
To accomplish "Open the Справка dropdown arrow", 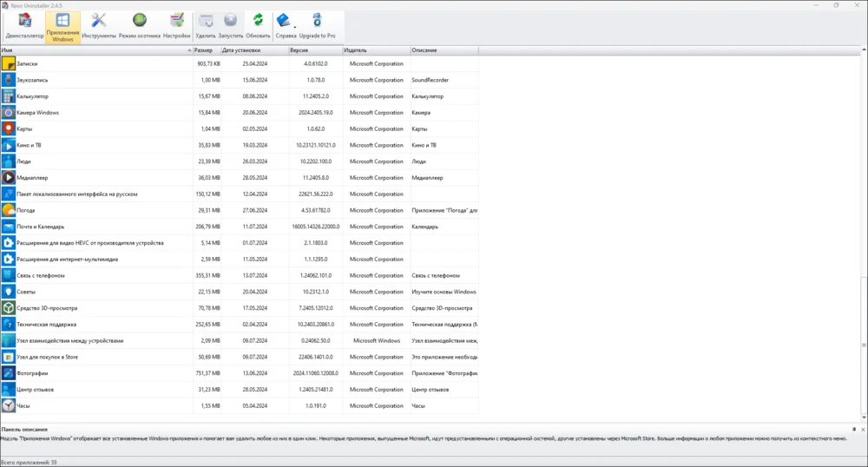I will (295, 26).
